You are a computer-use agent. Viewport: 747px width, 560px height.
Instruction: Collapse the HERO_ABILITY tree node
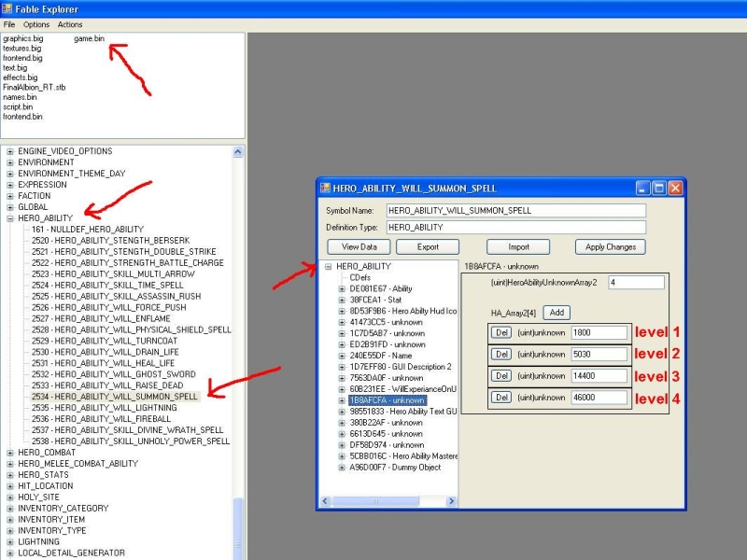coord(10,218)
